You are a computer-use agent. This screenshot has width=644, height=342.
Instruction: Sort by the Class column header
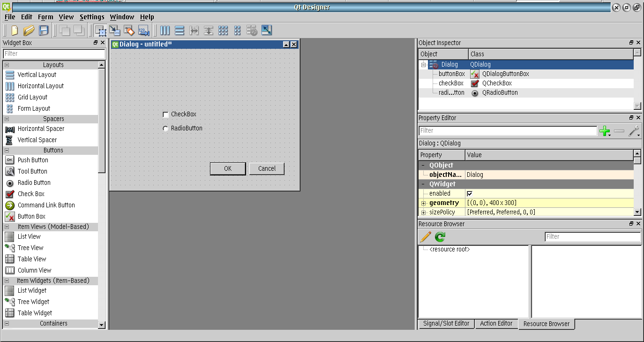coord(551,54)
